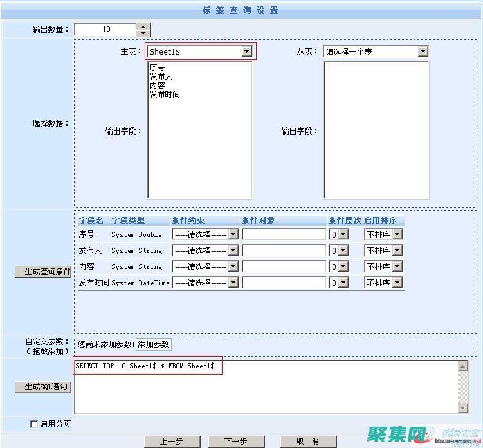Screen dimensions: 483x448
Task: Click the 下一步 button
Action: pyautogui.click(x=236, y=442)
